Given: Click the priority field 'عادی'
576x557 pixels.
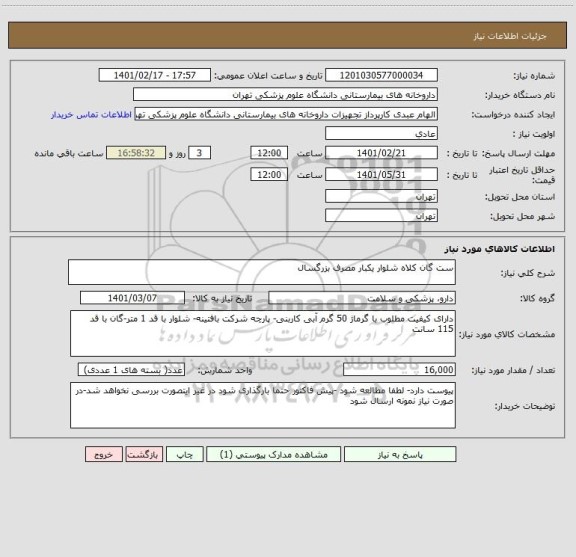Looking at the screenshot, I should tap(381, 134).
